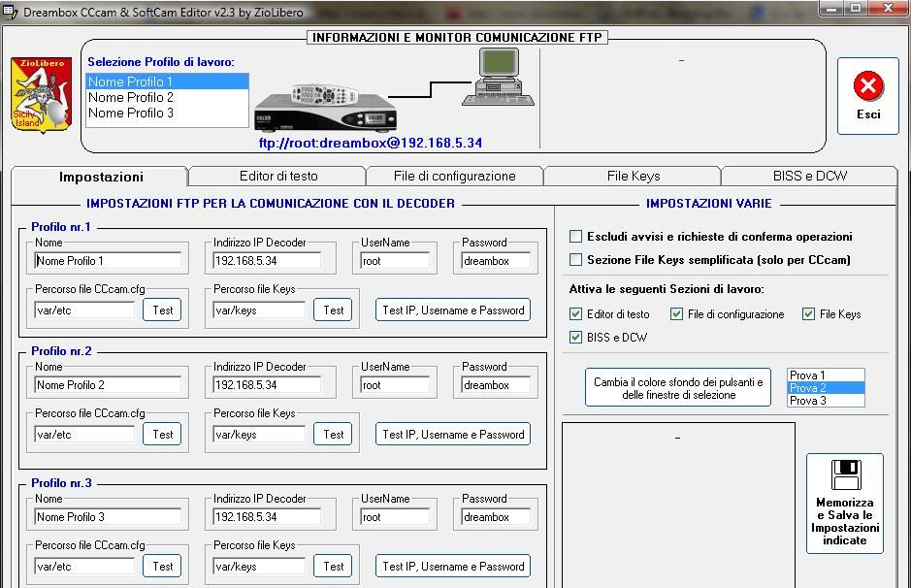
Task: Select Prova 2 color option
Action: (827, 388)
